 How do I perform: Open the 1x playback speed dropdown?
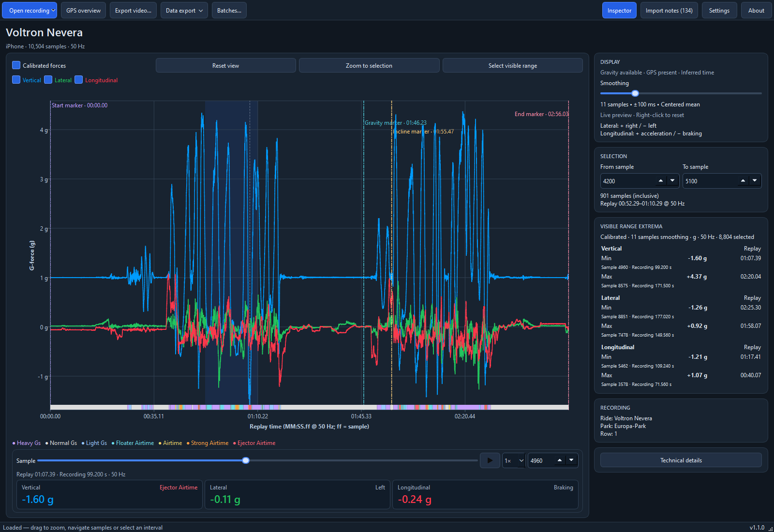[x=514, y=460]
